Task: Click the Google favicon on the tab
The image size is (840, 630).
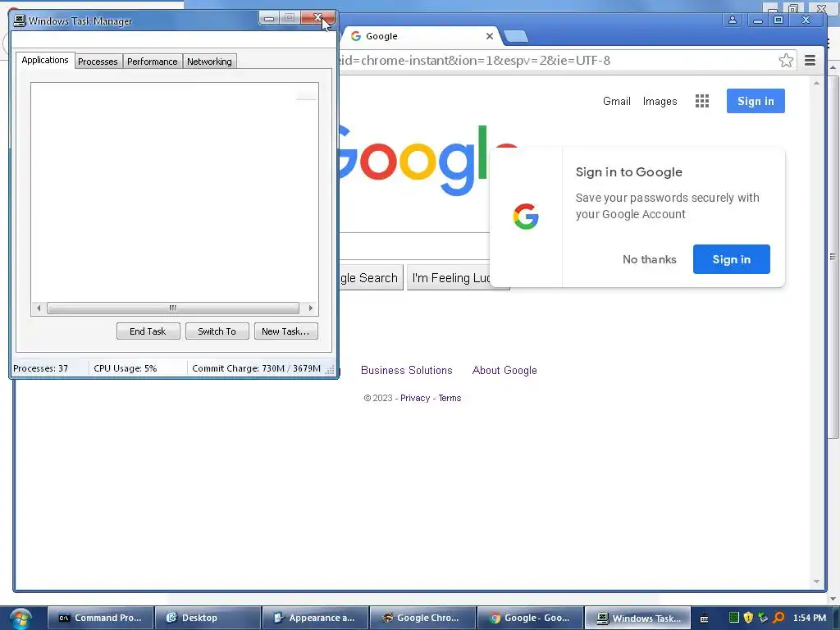Action: pyautogui.click(x=356, y=36)
